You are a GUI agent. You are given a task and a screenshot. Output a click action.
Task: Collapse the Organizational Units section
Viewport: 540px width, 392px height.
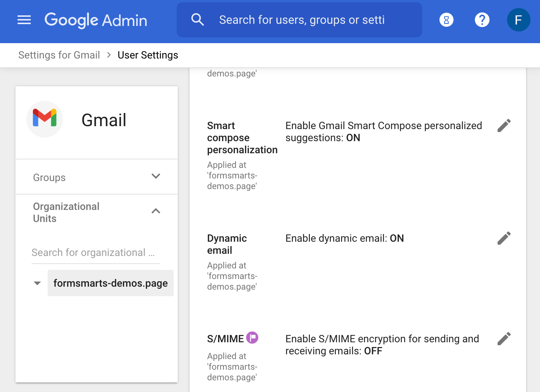pyautogui.click(x=97, y=212)
